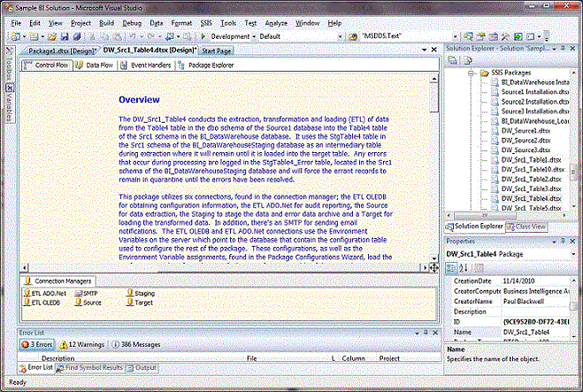Open the DW_Src1_Table4 Package object dropdown
The width and height of the screenshot is (583, 392).
click(573, 254)
